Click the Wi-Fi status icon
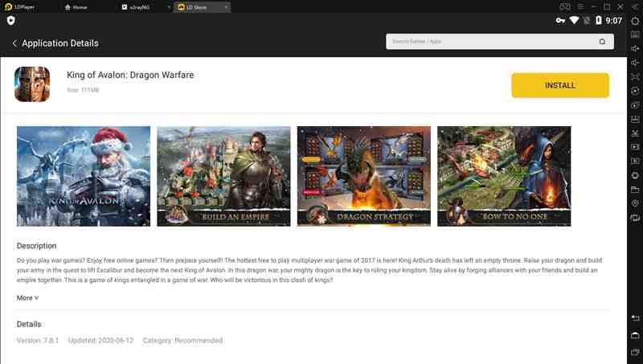Screen dimensions: 643x364 [x=574, y=20]
